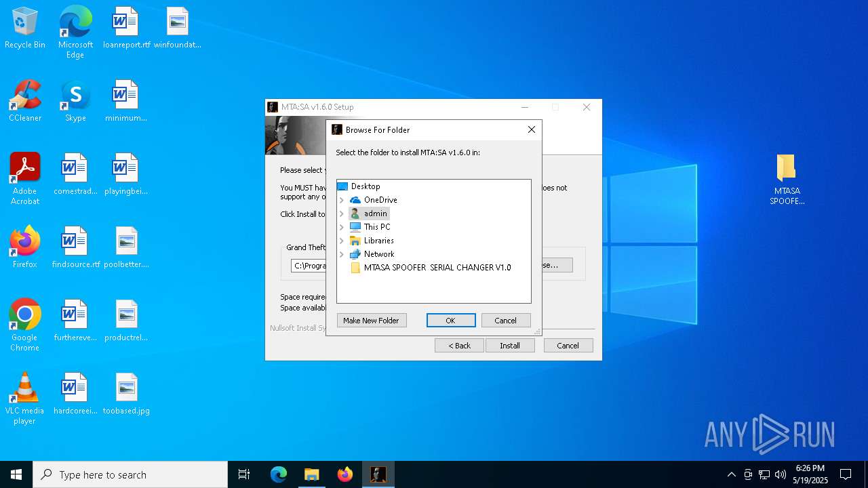Click the install path field in setup
Image resolution: width=868 pixels, height=488 pixels.
pos(309,266)
